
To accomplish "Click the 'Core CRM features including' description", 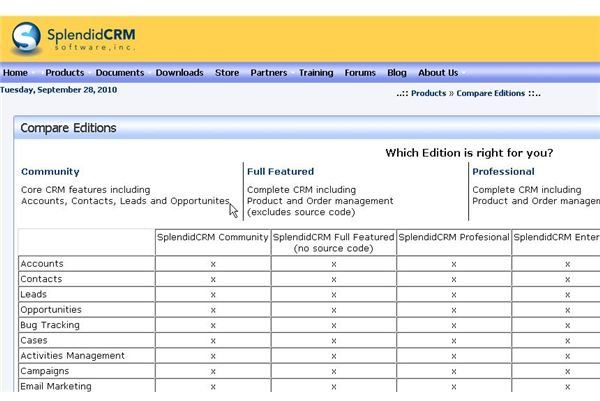I will [86, 190].
